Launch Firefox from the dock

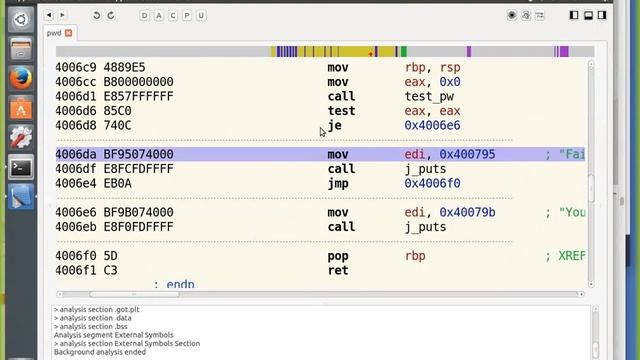pos(20,78)
